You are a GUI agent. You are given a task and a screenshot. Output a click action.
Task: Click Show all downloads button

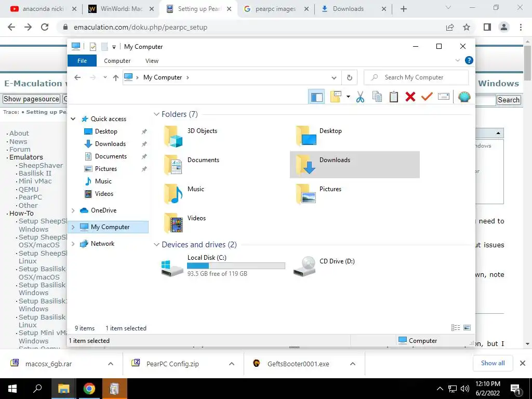(493, 363)
